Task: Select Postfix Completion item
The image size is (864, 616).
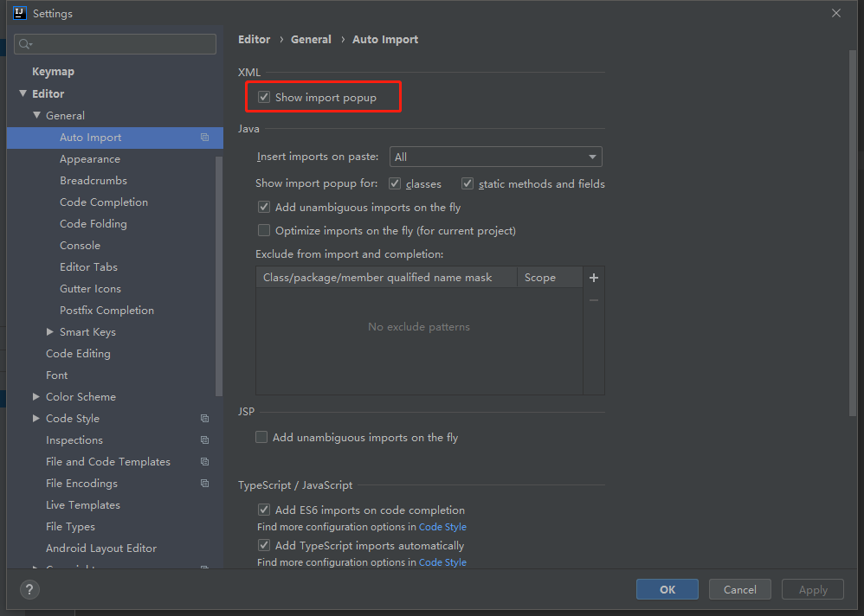Action: click(x=106, y=311)
